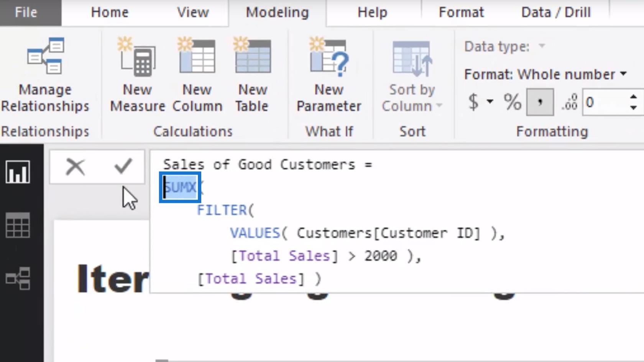644x362 pixels.
Task: Decrease decimal places with down arrow
Action: pos(633,108)
